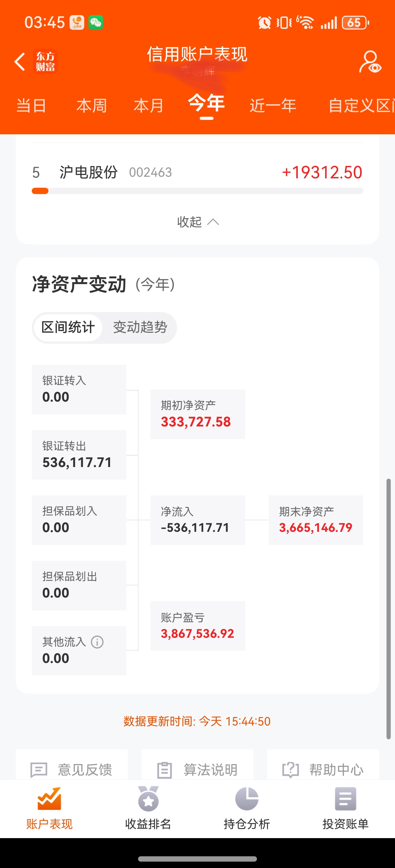Tap the 意见反馈 feedback icon
Viewport: 395px width, 868px height.
[39, 770]
